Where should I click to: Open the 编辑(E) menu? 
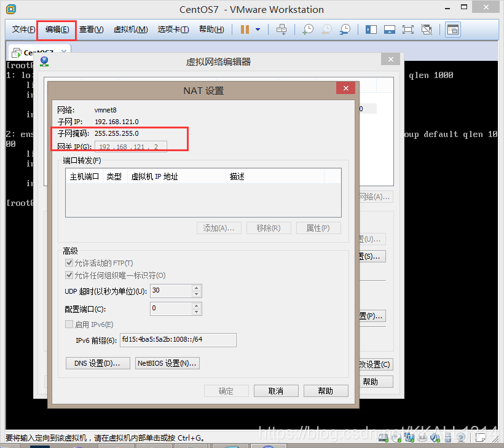[57, 29]
